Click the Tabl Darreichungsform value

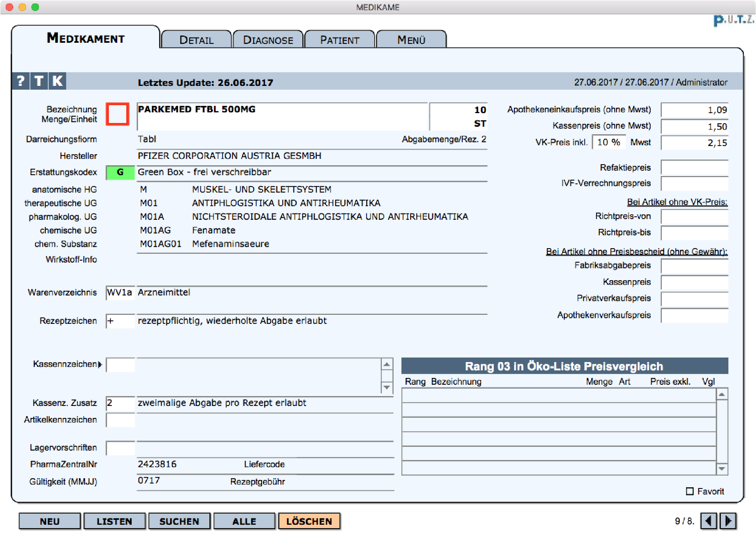click(x=147, y=139)
